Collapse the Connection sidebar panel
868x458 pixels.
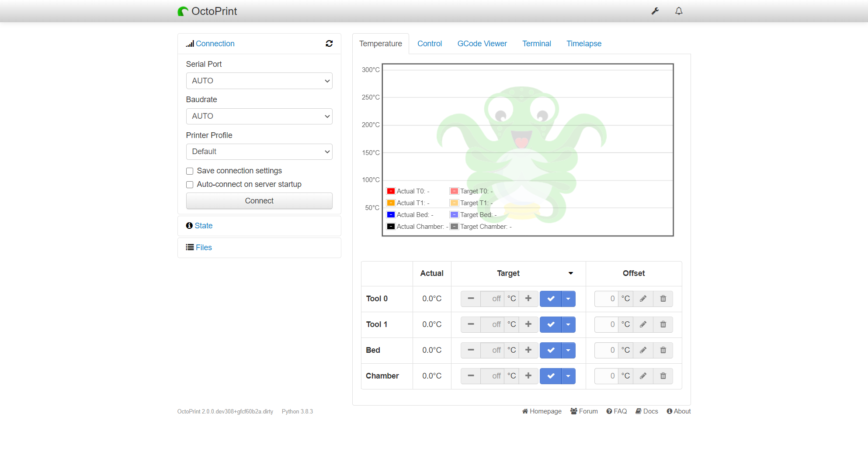215,44
